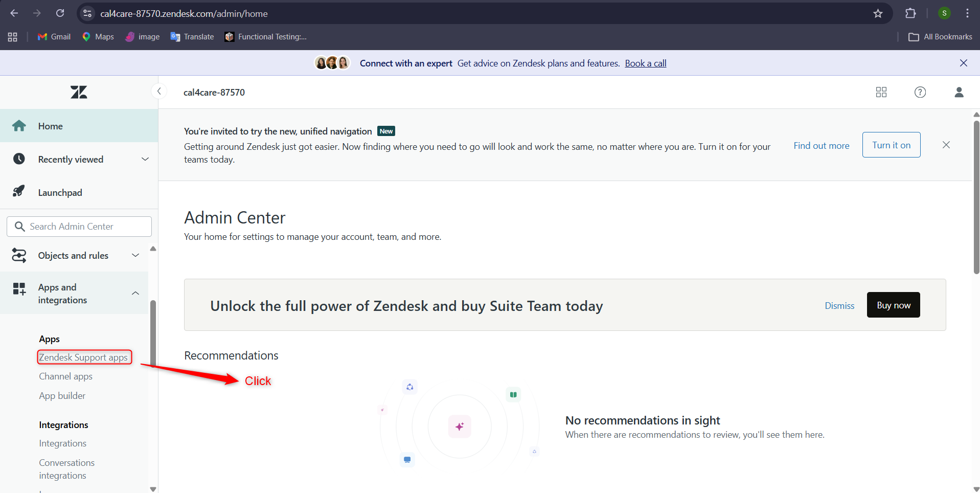Click the main page scrollbar thumb
The height and width of the screenshot is (493, 980).
tap(976, 197)
